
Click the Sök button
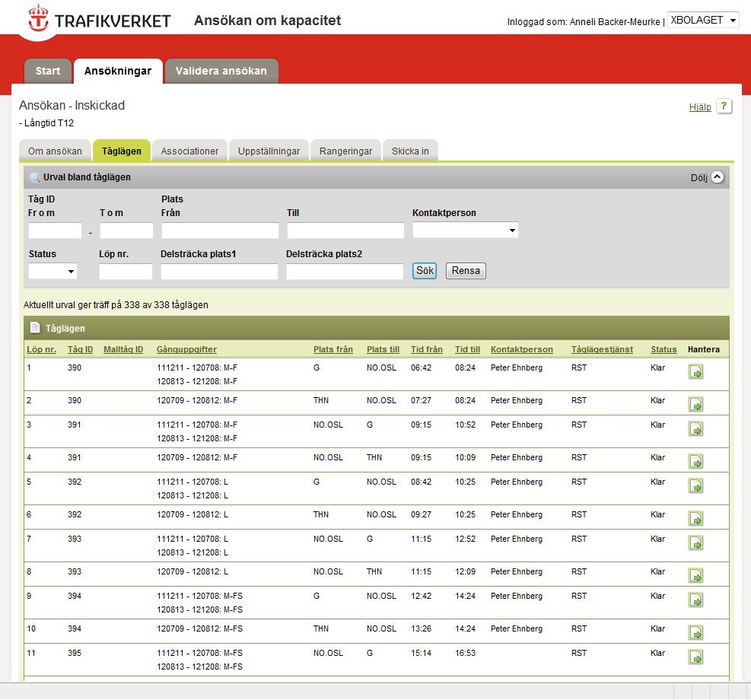pos(425,271)
